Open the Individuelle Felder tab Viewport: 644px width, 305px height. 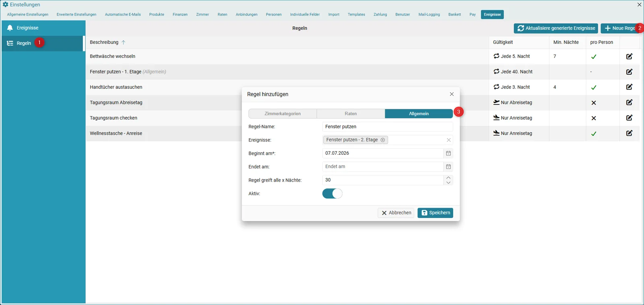point(305,14)
